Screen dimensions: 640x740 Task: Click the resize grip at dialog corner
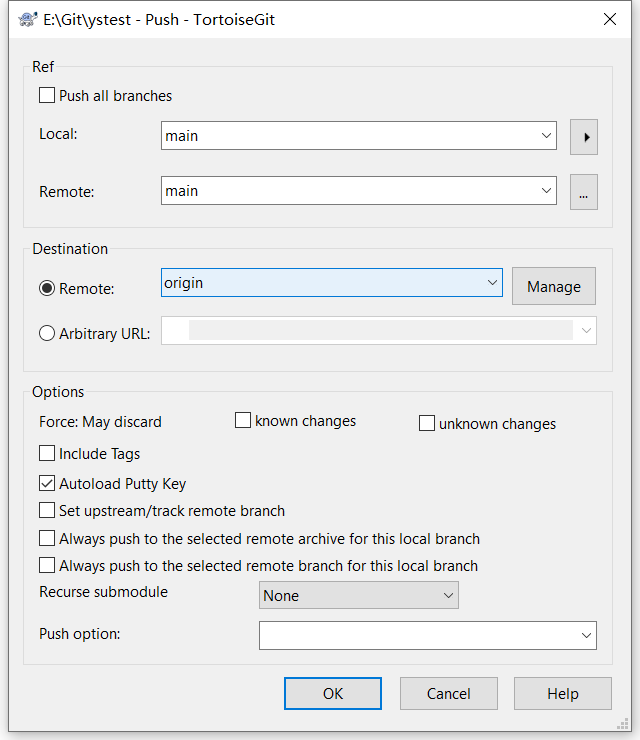623,723
